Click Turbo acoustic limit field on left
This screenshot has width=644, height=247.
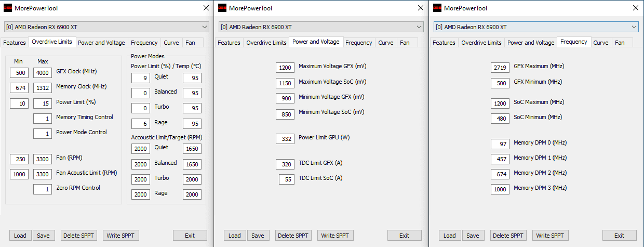[140, 179]
